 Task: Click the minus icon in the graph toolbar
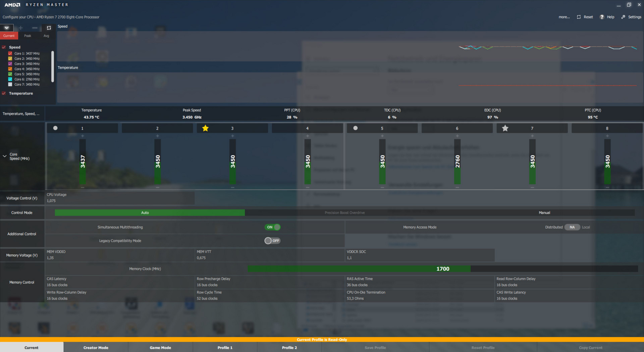pyautogui.click(x=35, y=28)
